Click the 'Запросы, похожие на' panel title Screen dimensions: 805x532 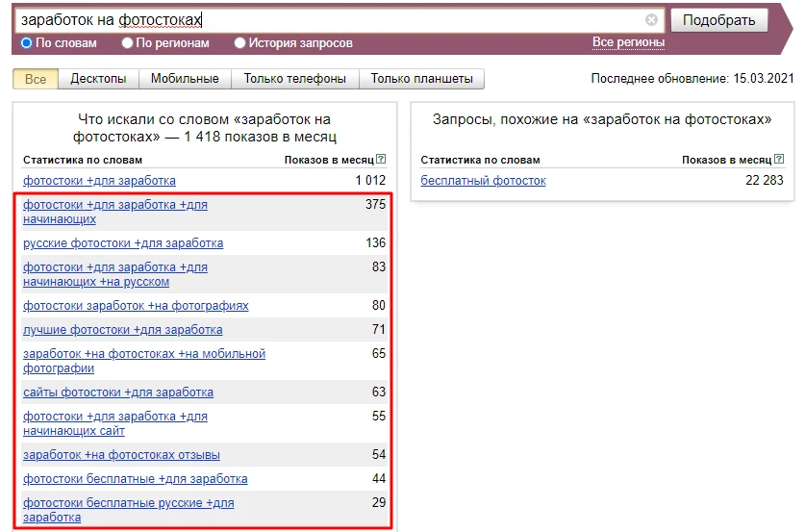tap(602, 119)
